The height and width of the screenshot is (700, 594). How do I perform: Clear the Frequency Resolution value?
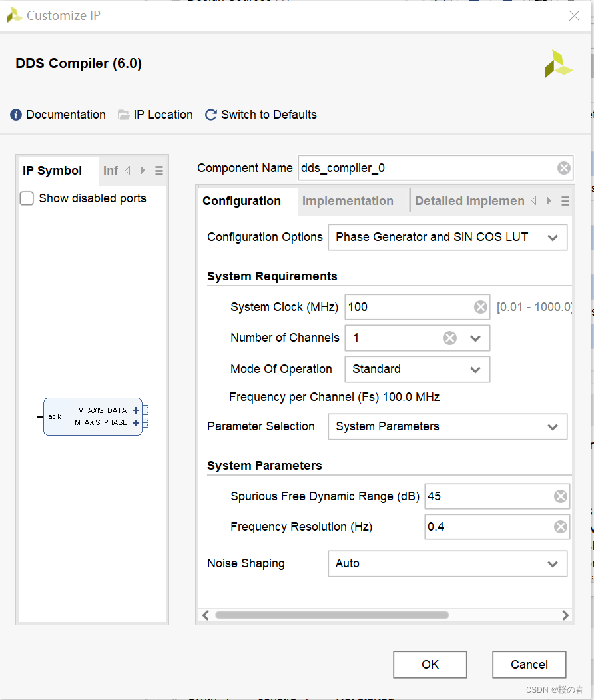(560, 527)
